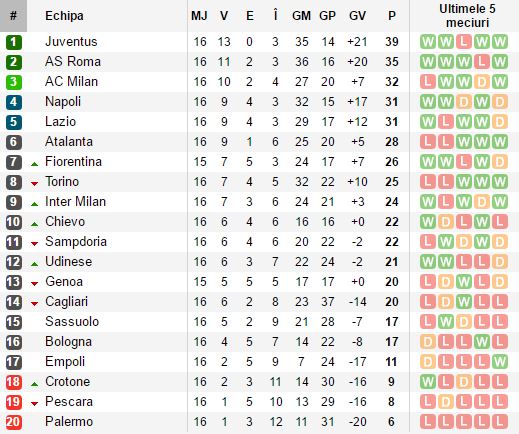Select Sampdoria team name

pyautogui.click(x=76, y=242)
